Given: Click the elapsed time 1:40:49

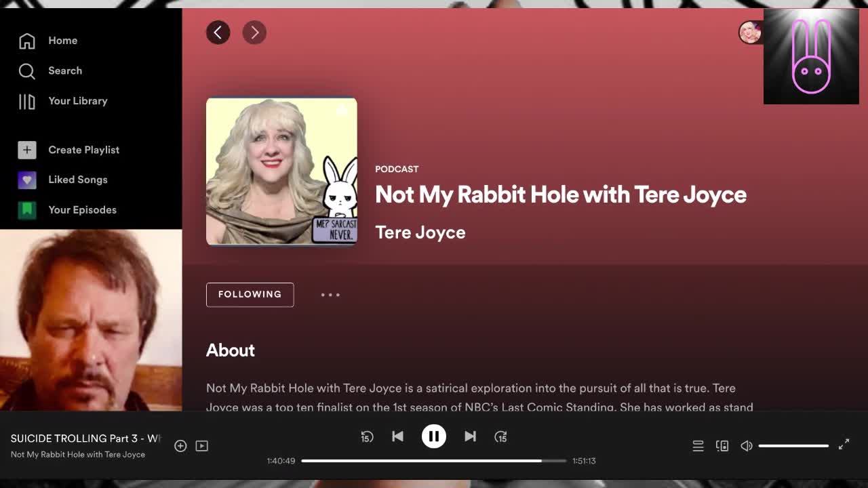Looking at the screenshot, I should (281, 461).
